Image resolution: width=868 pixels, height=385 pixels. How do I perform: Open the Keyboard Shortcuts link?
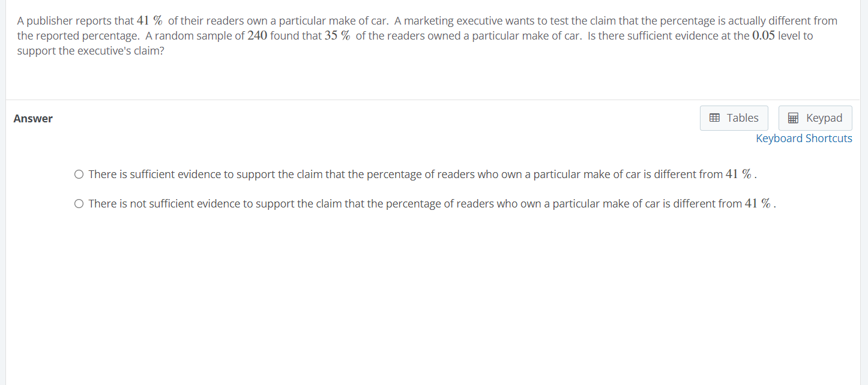click(804, 139)
